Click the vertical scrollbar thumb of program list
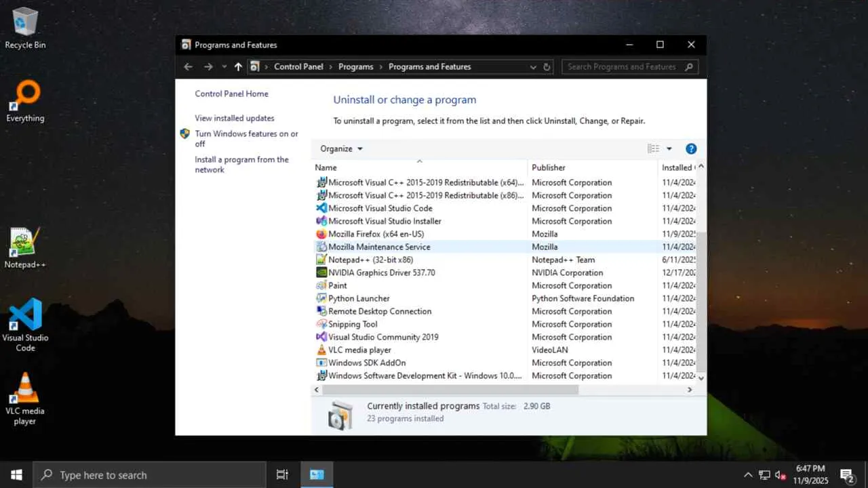The image size is (868, 488). pos(701,302)
